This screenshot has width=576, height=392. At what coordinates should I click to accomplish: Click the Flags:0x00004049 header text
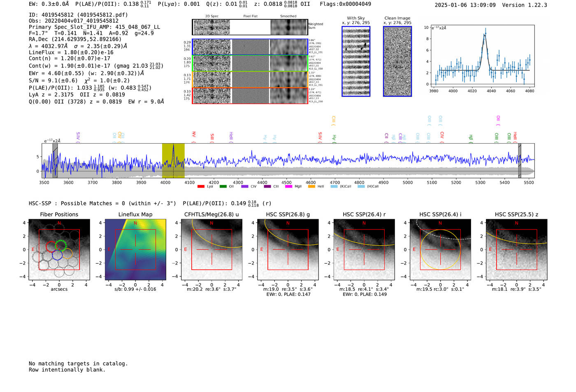345,4
